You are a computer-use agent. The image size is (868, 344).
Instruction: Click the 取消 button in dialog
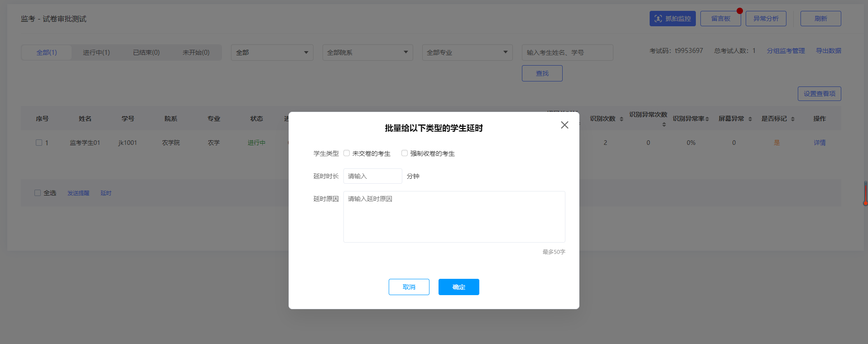tap(409, 287)
